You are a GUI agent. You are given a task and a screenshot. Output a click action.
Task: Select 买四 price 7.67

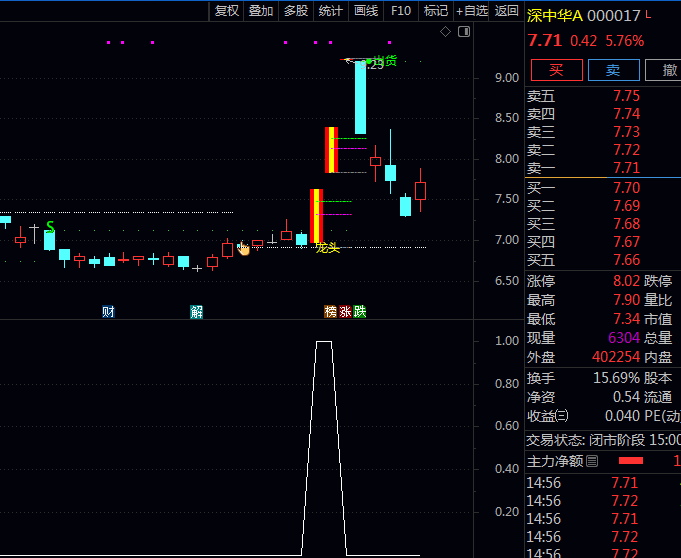coord(626,241)
